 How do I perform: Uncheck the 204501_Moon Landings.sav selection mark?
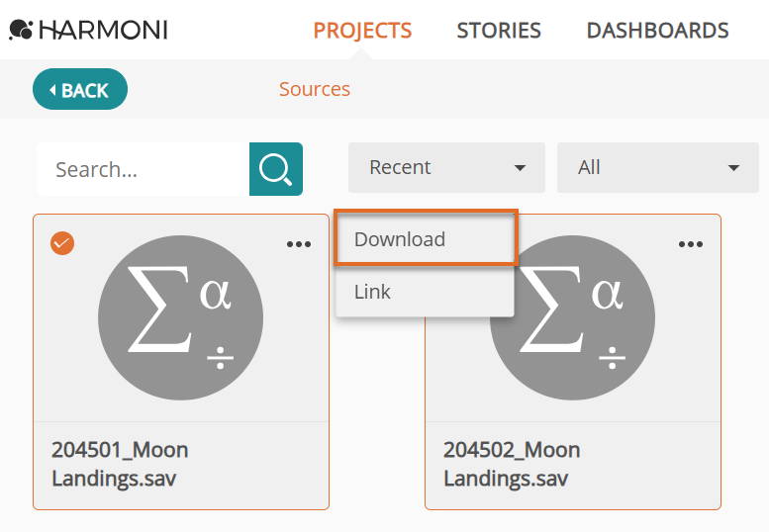point(62,243)
